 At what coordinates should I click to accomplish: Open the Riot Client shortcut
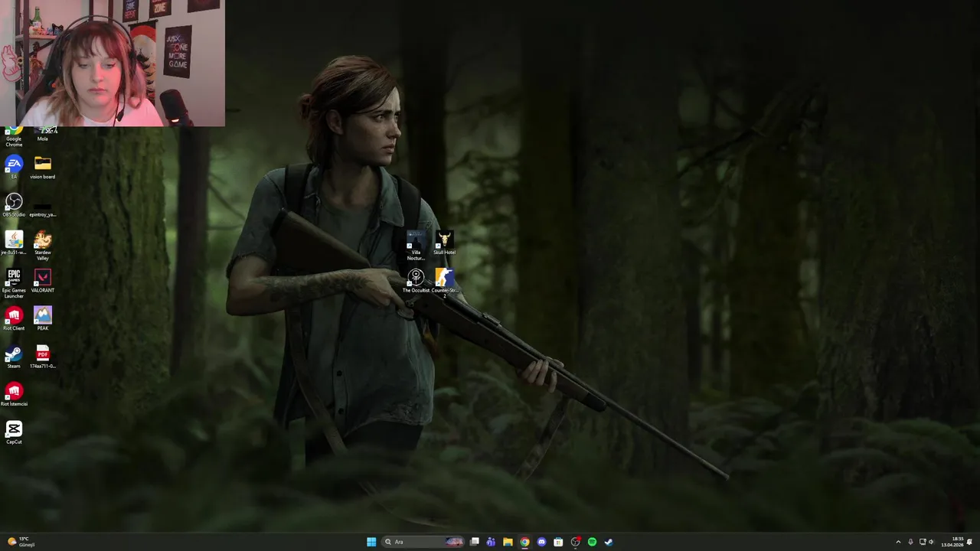[x=14, y=318]
